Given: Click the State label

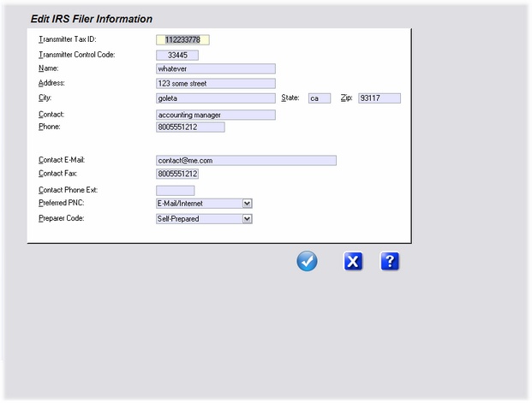Looking at the screenshot, I should coord(290,98).
